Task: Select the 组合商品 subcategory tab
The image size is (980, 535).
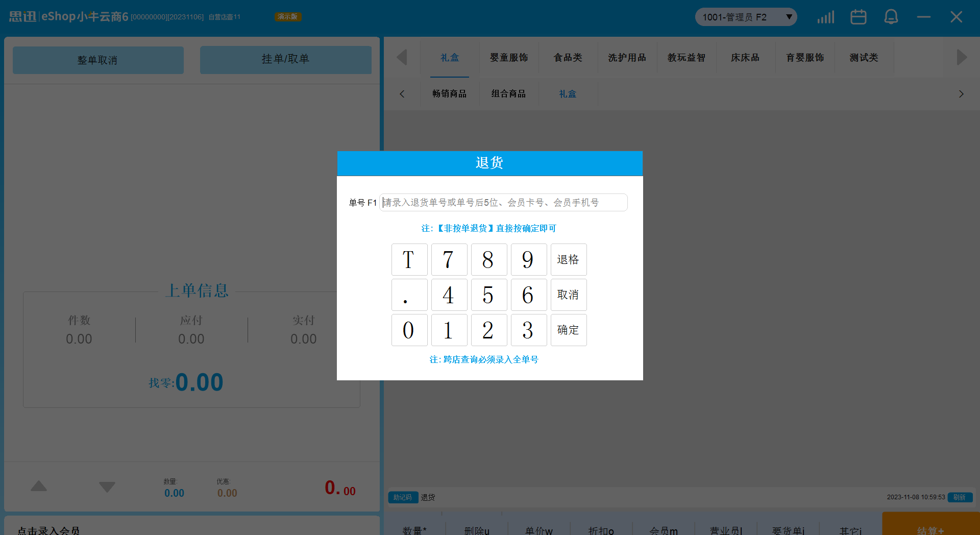Action: click(x=508, y=94)
